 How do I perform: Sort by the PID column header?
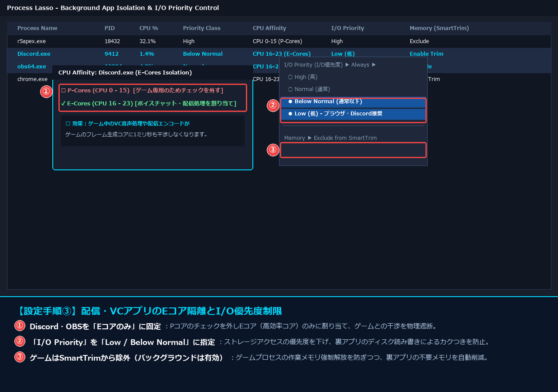(110, 28)
